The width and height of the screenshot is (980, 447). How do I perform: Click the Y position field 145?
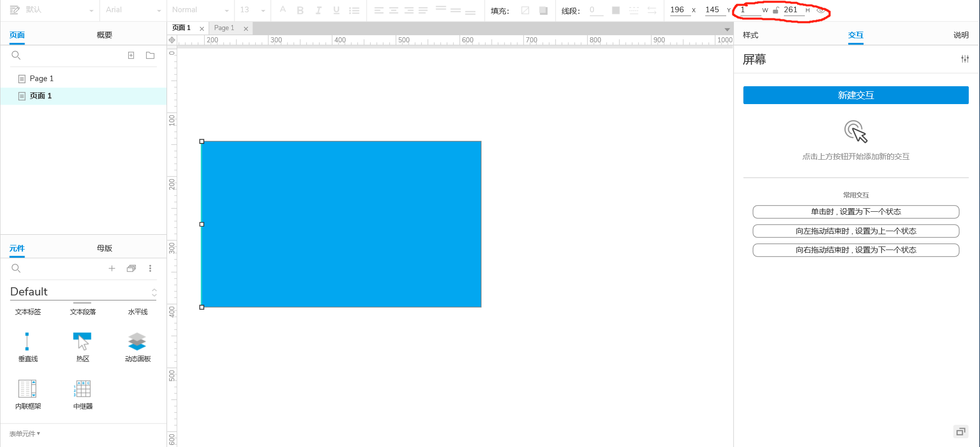[715, 10]
